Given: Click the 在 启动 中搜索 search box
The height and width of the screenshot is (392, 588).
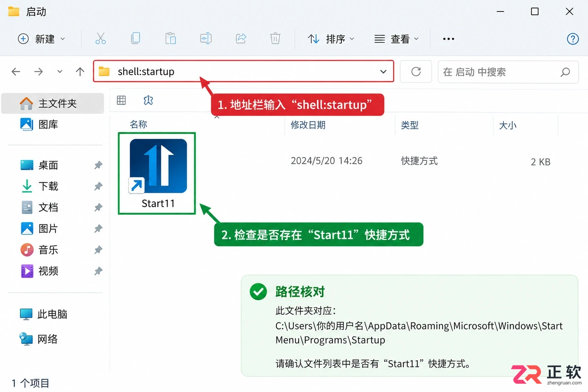Looking at the screenshot, I should point(508,72).
